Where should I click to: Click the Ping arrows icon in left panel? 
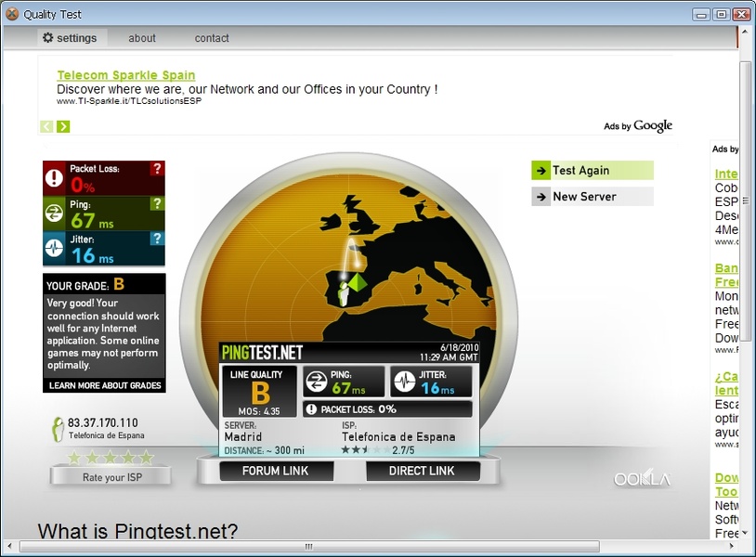click(54, 213)
